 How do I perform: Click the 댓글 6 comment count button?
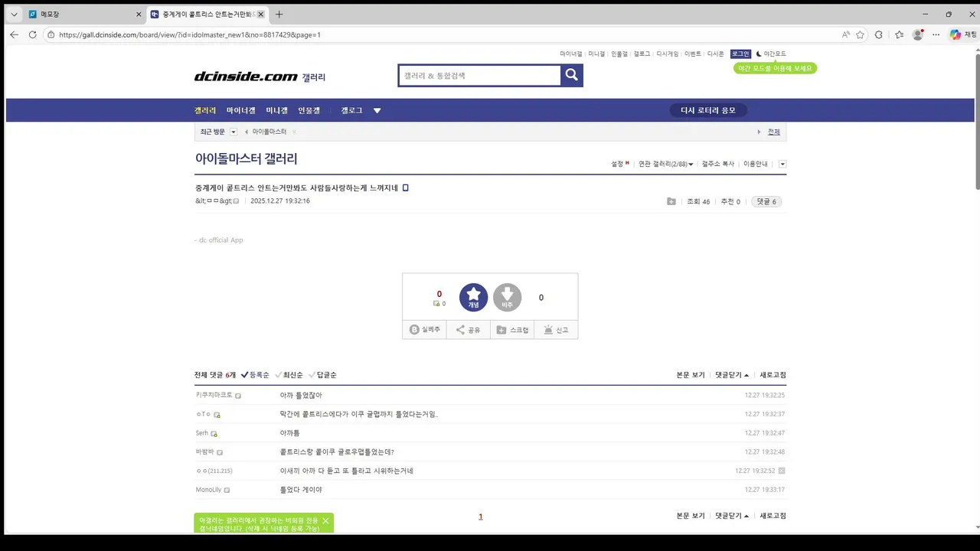tap(766, 201)
